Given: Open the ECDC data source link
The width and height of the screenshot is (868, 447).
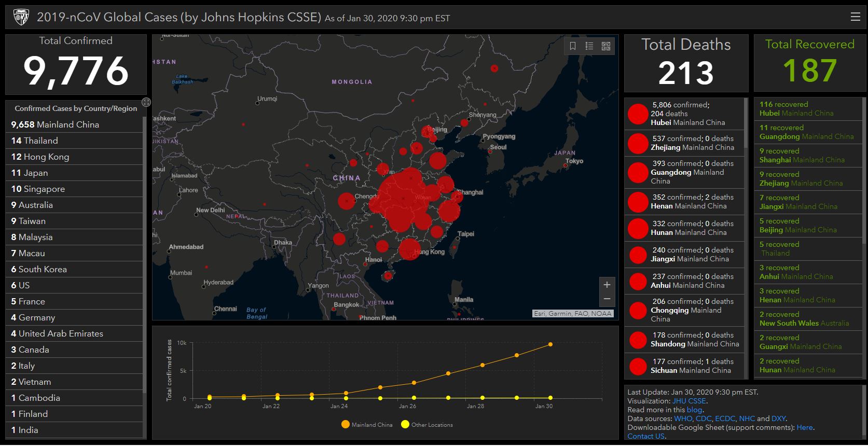Looking at the screenshot, I should coord(725,418).
